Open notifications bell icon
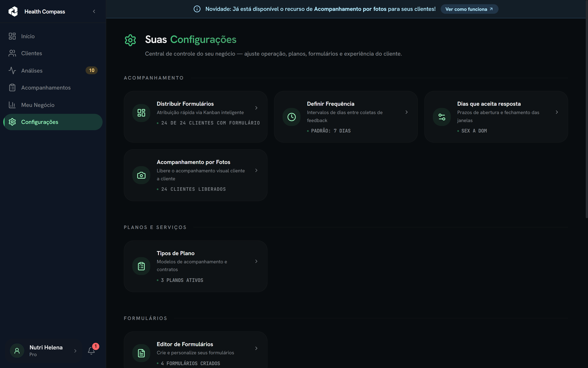Viewport: 588px width, 368px height. 91,351
